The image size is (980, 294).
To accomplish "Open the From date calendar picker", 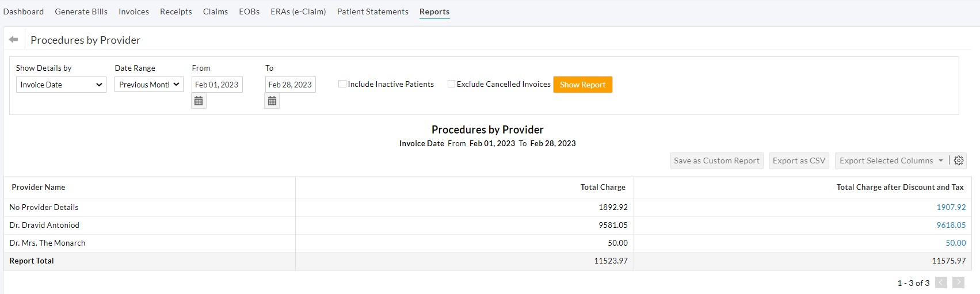I will [199, 101].
